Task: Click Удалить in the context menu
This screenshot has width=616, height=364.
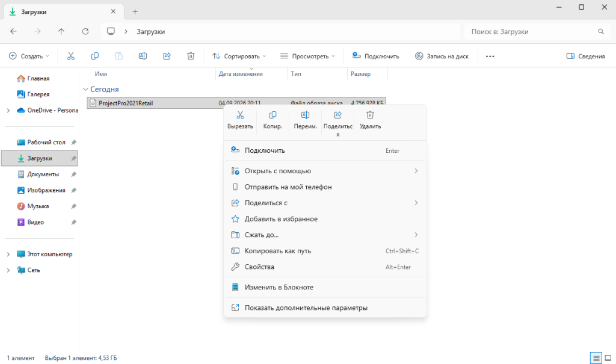Action: (370, 120)
